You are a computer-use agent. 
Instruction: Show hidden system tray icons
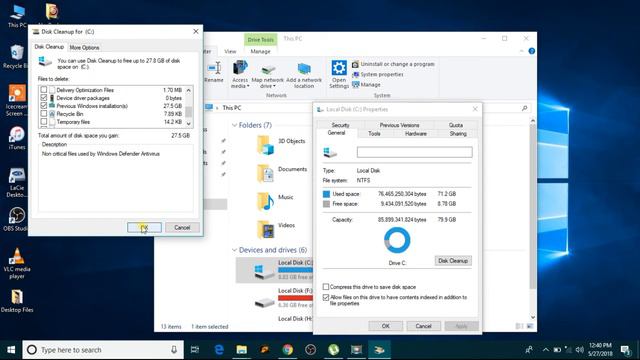pyautogui.click(x=545, y=350)
